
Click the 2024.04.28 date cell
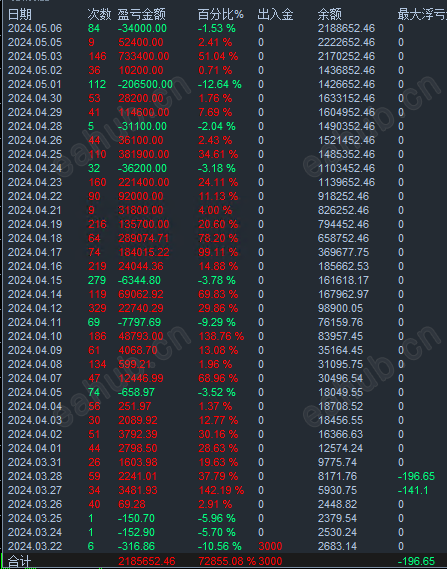click(x=35, y=126)
